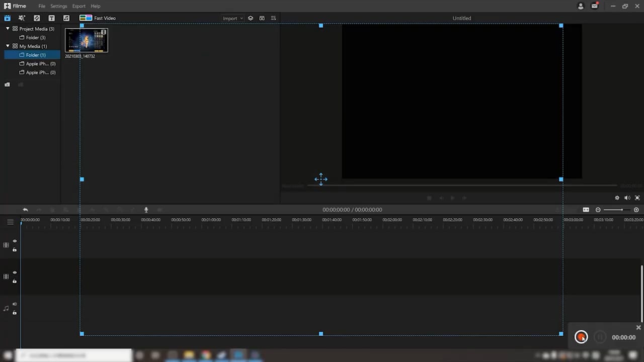The width and height of the screenshot is (644, 362).
Task: Fit the timeline to window
Action: (x=586, y=210)
